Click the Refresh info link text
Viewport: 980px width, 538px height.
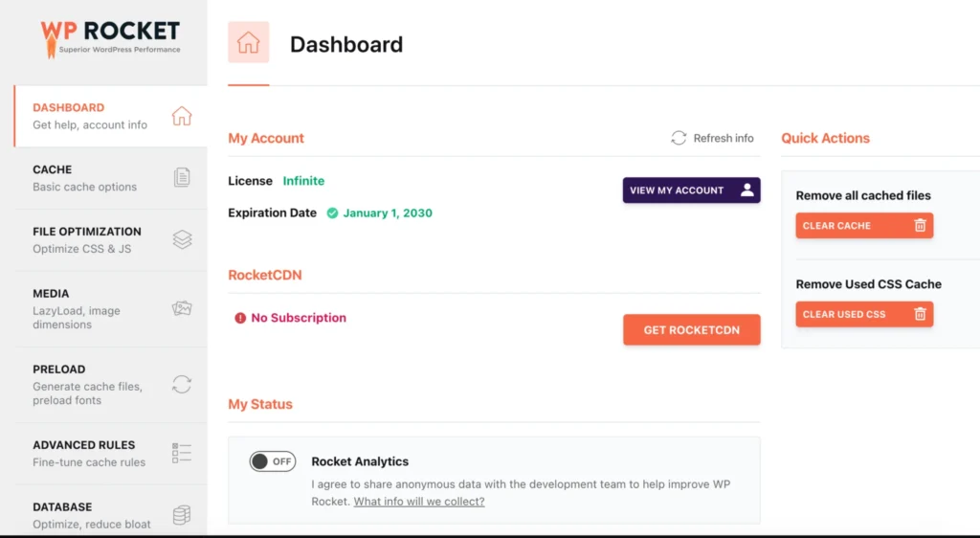724,138
